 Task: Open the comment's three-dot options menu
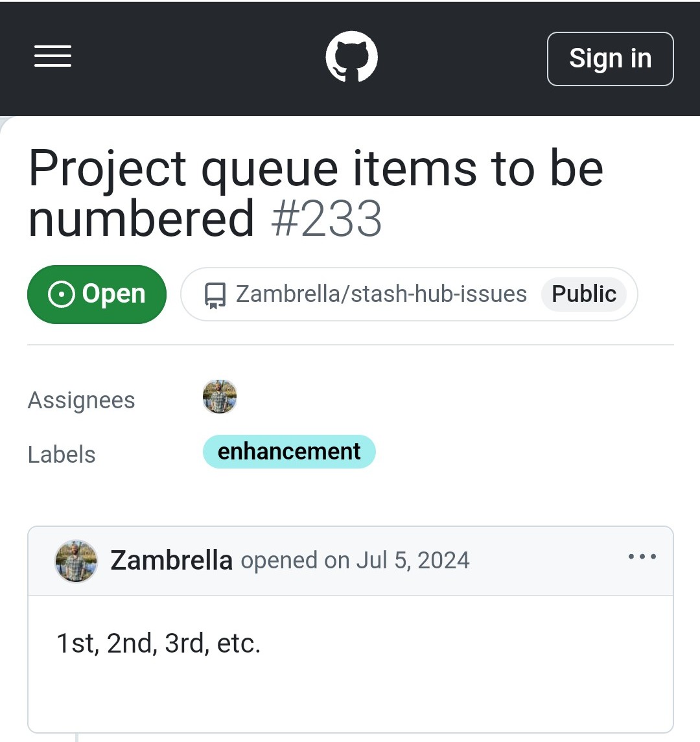pyautogui.click(x=642, y=557)
